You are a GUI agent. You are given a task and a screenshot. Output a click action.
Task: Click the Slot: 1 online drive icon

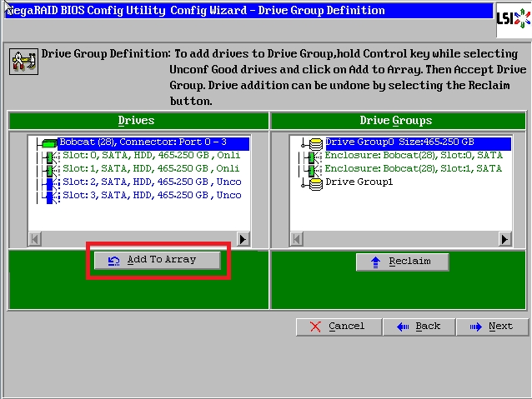pyautogui.click(x=52, y=170)
